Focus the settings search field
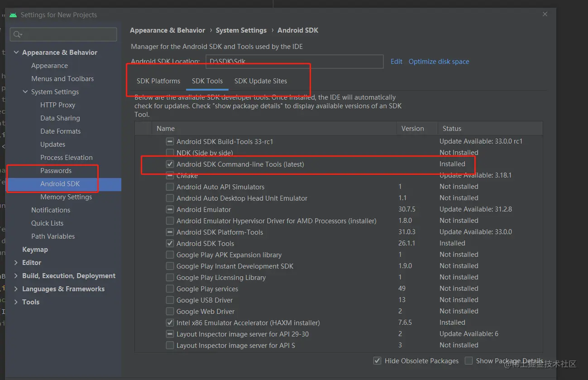 click(63, 34)
